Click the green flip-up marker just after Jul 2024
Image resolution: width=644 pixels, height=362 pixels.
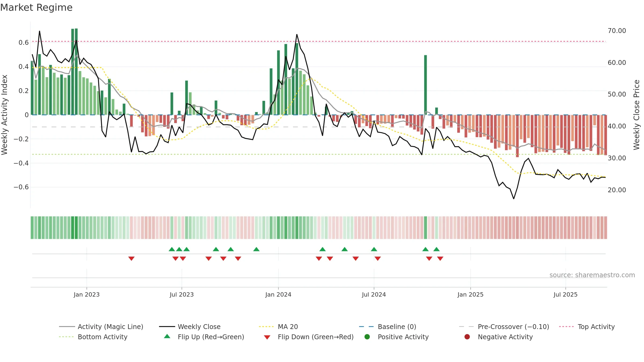click(x=374, y=249)
